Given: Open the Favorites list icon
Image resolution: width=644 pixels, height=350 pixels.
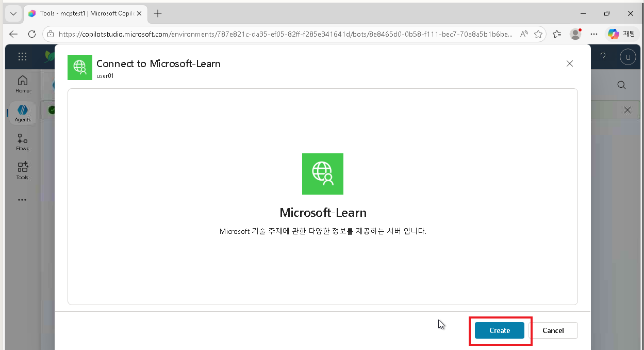Looking at the screenshot, I should (557, 34).
